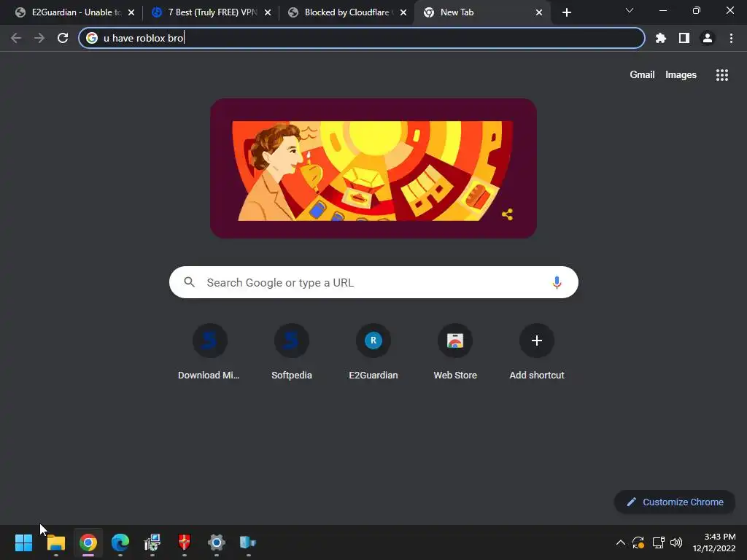
Task: Reload the current page
Action: [63, 38]
